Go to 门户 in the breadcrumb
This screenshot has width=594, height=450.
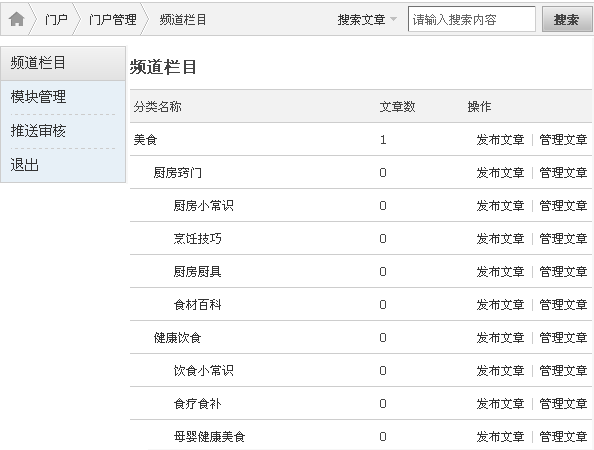click(56, 19)
